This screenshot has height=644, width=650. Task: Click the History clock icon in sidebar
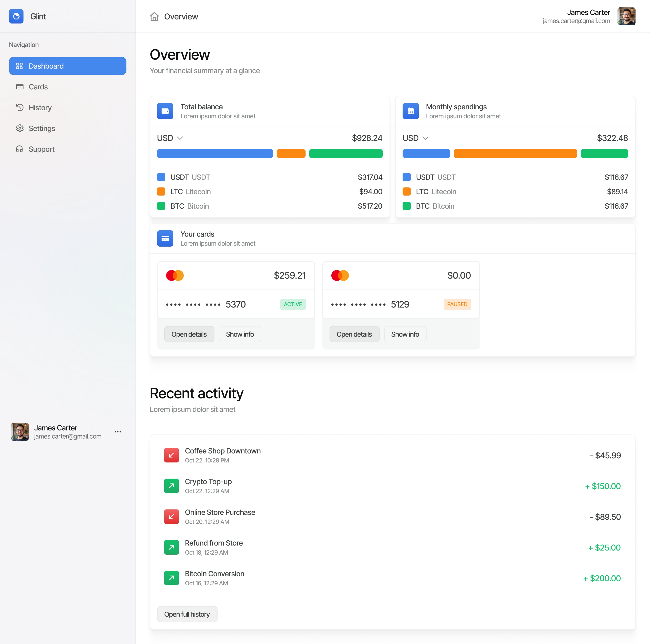[x=20, y=107]
